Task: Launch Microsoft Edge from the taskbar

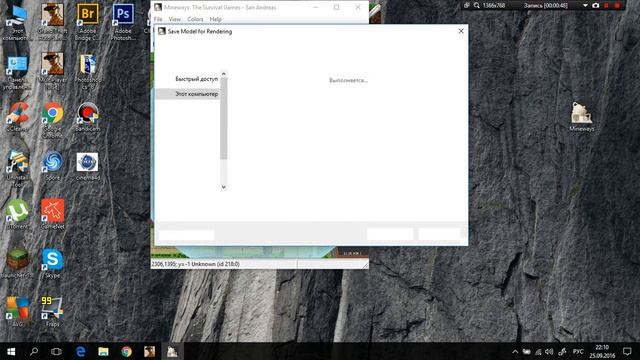Action: (x=80, y=351)
